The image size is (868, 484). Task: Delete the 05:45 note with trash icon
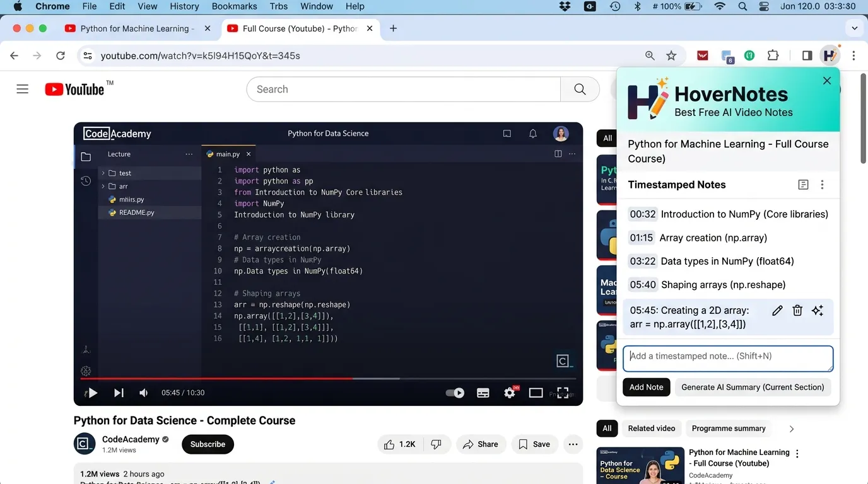point(797,310)
